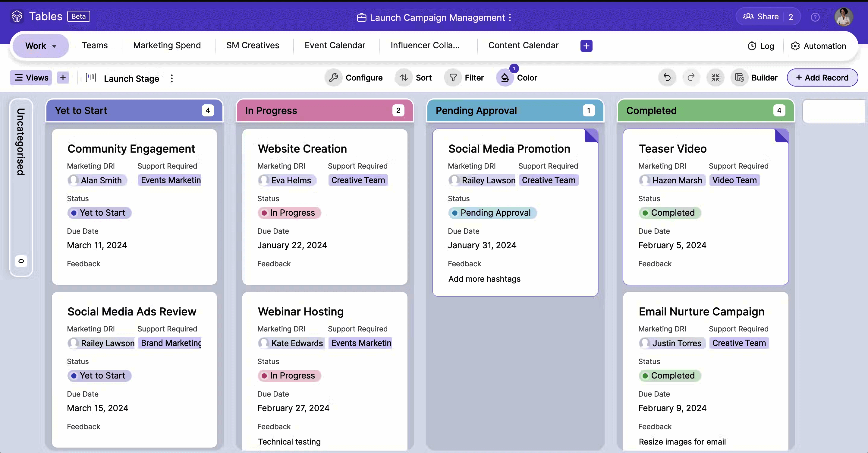View activity via the Log clock icon
The image size is (868, 453).
pyautogui.click(x=752, y=46)
